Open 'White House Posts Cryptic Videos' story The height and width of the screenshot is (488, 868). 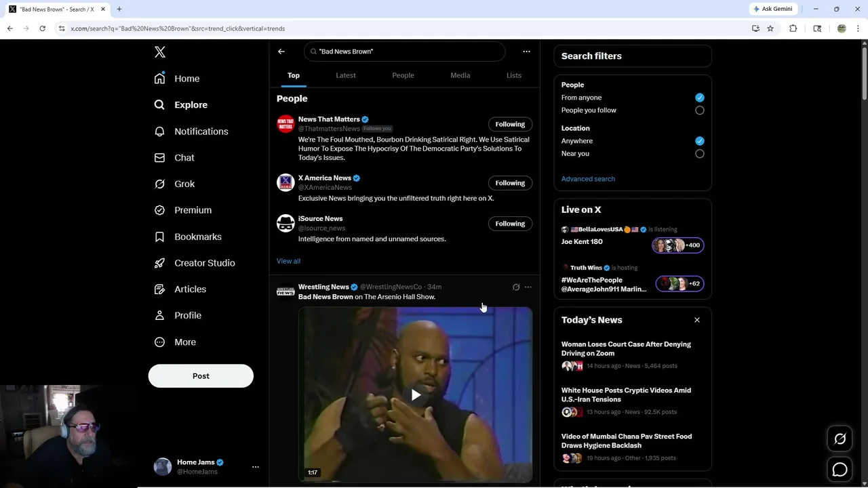pos(626,394)
